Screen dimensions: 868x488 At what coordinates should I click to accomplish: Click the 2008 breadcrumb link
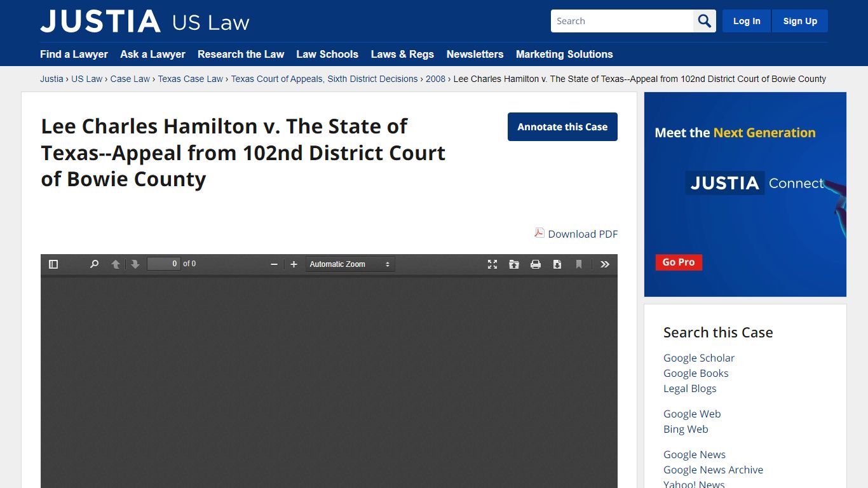coord(435,79)
